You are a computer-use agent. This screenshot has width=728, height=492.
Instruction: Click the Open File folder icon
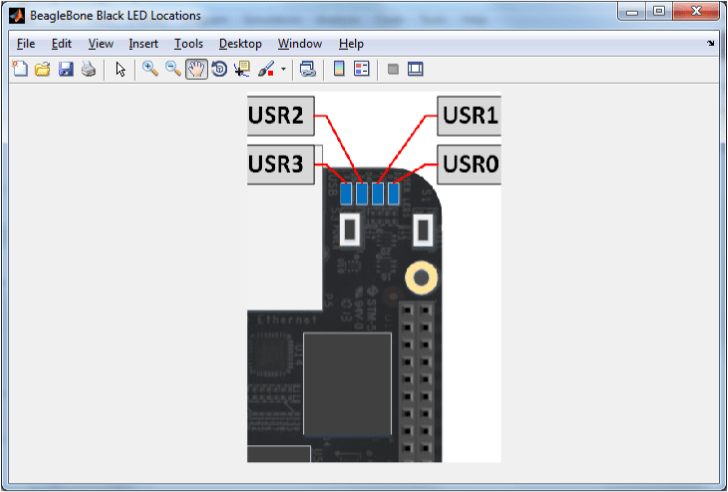click(x=42, y=69)
